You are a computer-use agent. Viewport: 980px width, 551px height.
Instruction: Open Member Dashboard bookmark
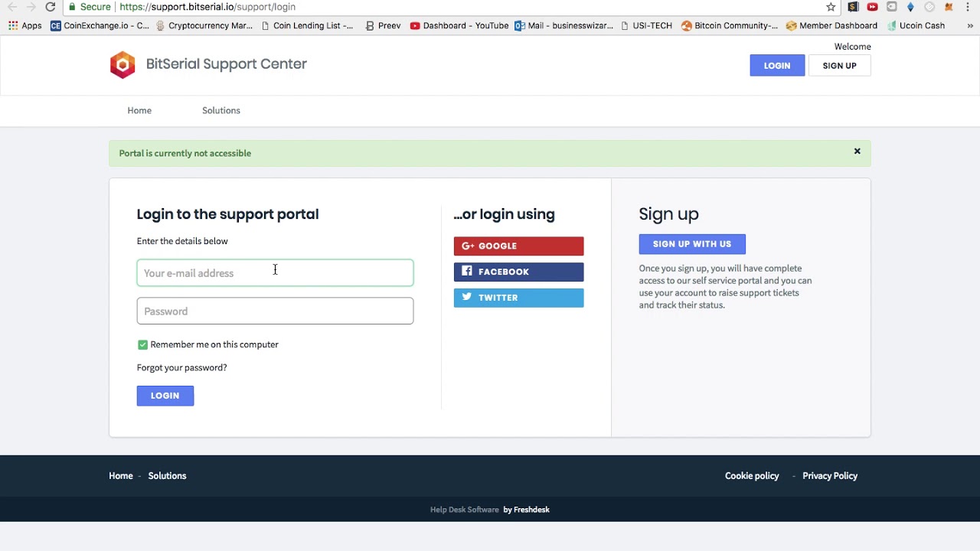coord(831,25)
